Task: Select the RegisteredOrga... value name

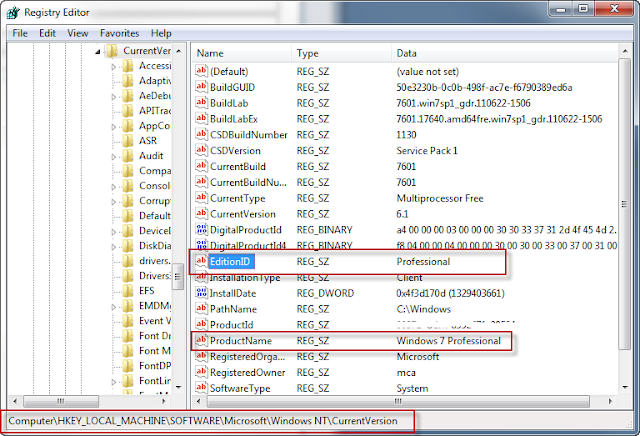Action: coord(247,357)
